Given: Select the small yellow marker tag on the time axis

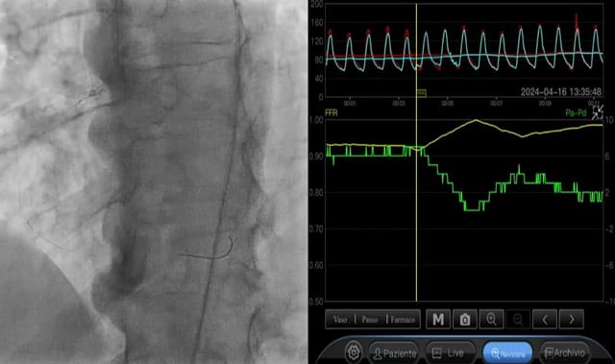Looking at the screenshot, I should coord(421,93).
